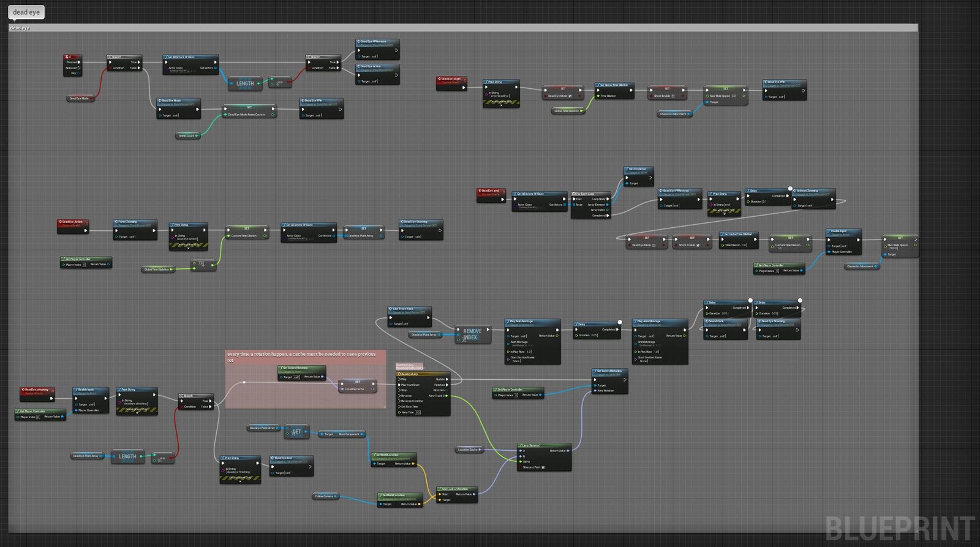The height and width of the screenshot is (547, 980).
Task: Click the New Time value field on deadeyeLerp
Action: pos(418,412)
